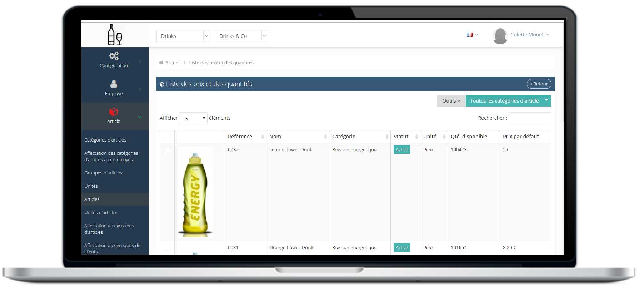Check the Lemon Power Drink row checkbox
Viewport: 644px width, 296px height.
(x=167, y=150)
